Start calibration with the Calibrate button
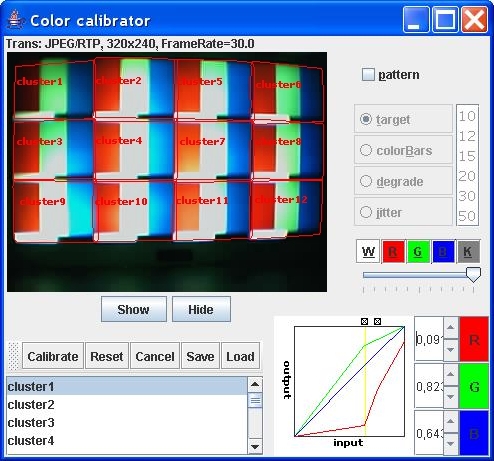 click(53, 356)
